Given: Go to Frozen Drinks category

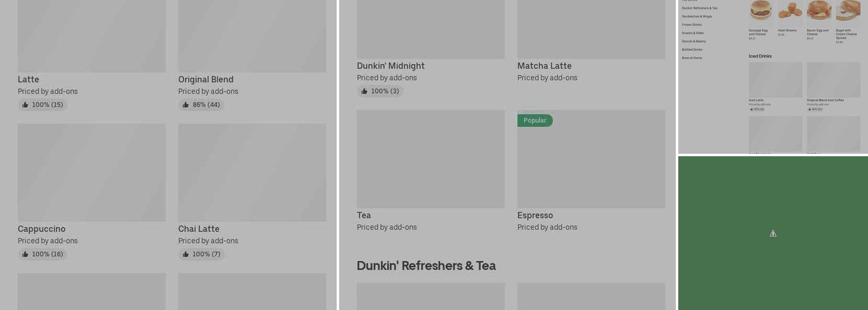Looking at the screenshot, I should tap(692, 25).
